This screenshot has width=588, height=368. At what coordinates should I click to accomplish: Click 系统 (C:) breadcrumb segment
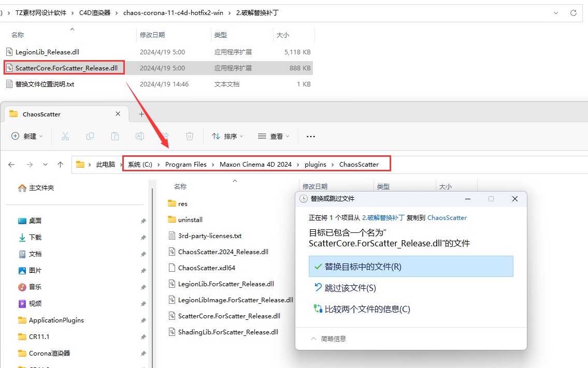(140, 165)
